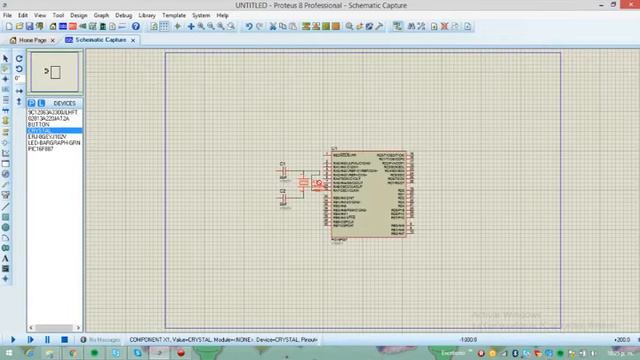Select the 2D Graphics Line tool

5,207
